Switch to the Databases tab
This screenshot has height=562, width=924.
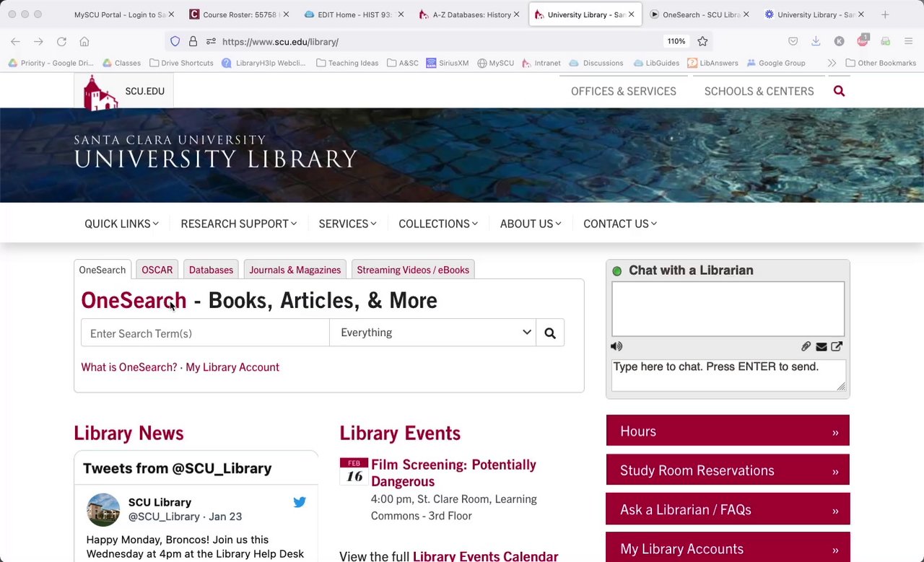[211, 270]
